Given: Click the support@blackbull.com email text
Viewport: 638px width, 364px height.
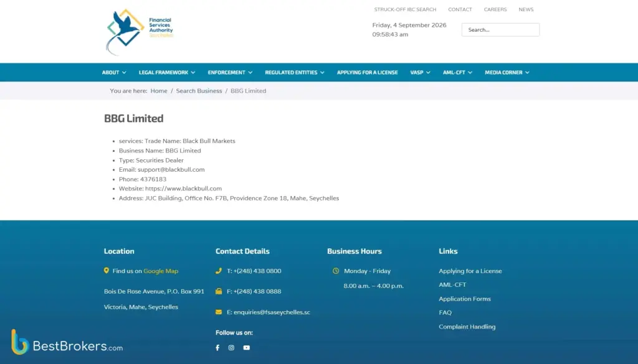Looking at the screenshot, I should (171, 169).
